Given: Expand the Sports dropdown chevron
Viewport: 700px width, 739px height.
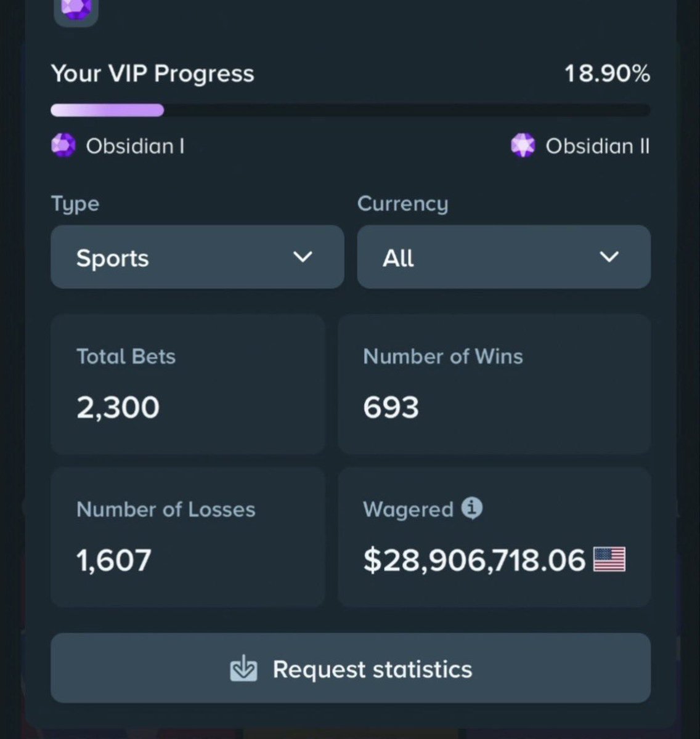Looking at the screenshot, I should tap(303, 257).
